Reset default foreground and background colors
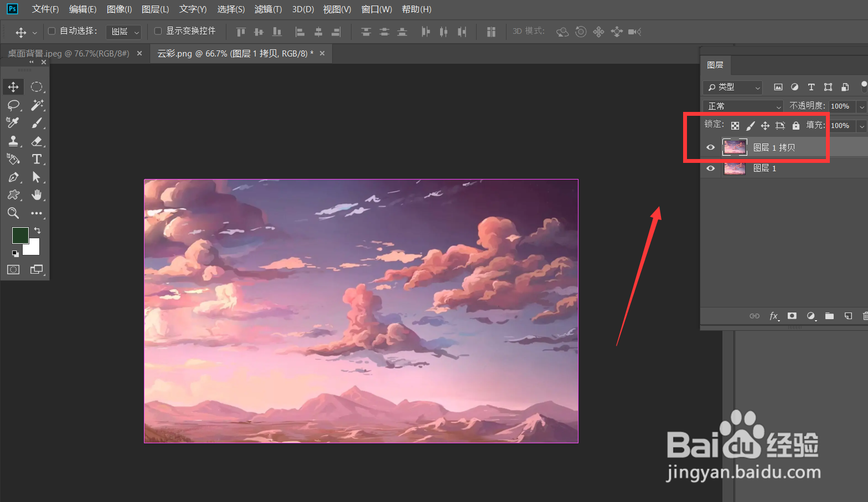This screenshot has width=868, height=502. [x=15, y=253]
